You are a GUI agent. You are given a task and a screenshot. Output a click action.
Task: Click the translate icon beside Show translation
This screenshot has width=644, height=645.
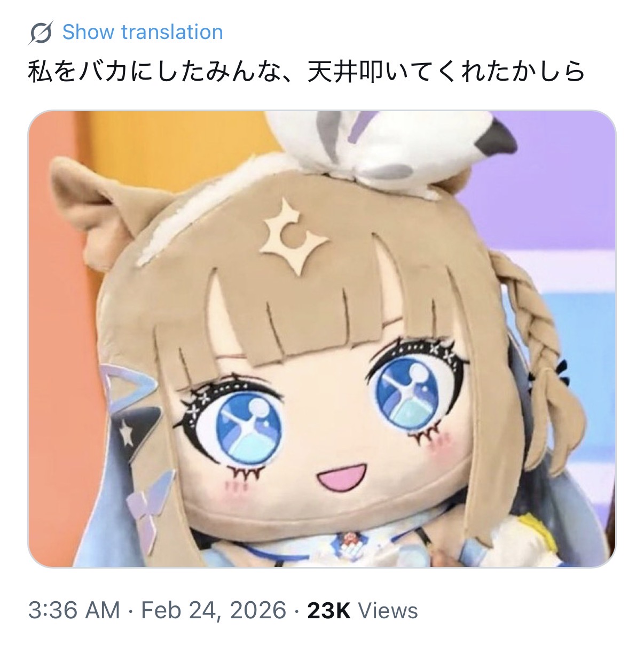[40, 33]
